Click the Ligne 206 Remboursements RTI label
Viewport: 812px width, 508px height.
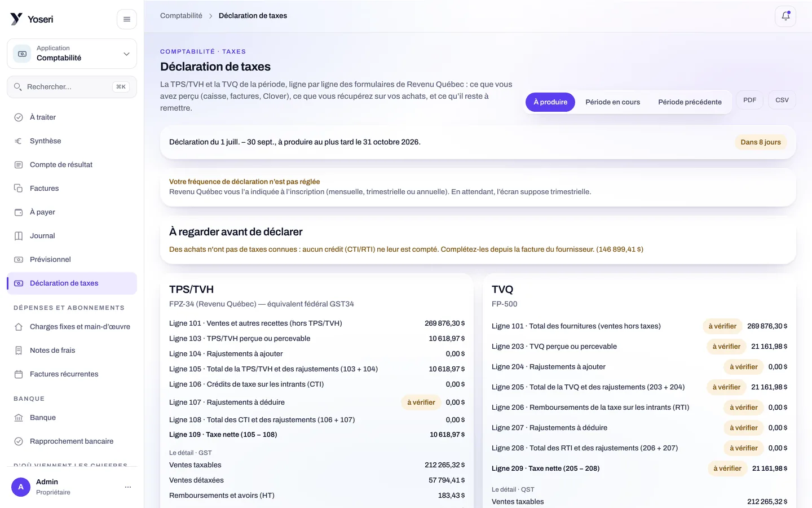590,408
